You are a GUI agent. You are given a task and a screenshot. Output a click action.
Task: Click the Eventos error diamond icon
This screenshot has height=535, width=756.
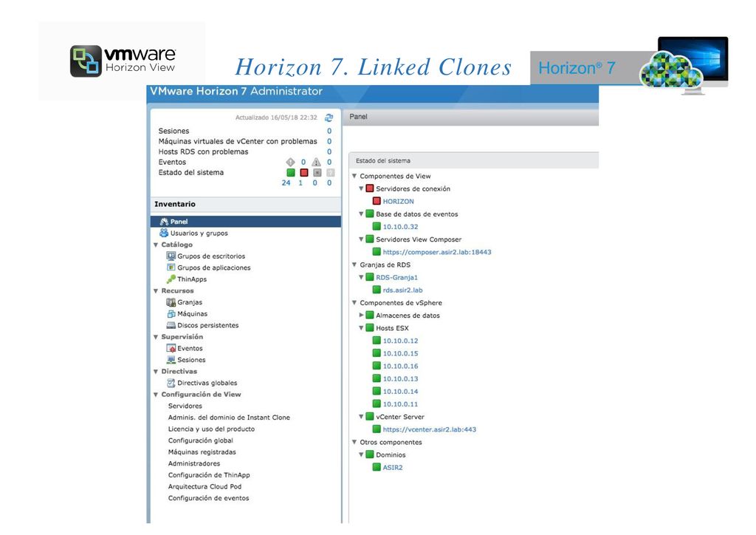tap(290, 162)
